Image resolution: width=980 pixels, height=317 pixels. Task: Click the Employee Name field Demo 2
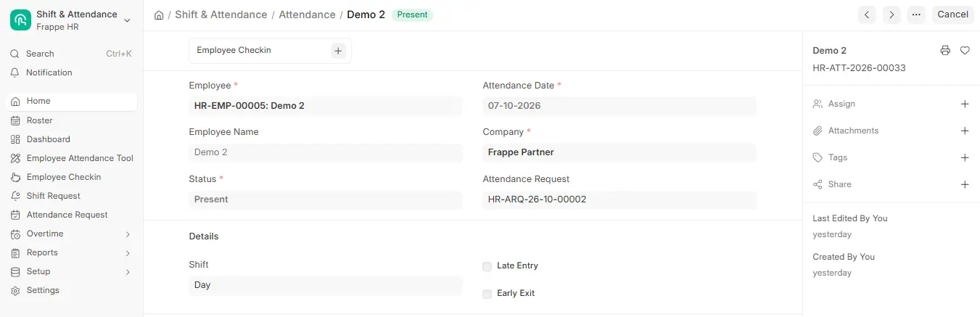[326, 152]
